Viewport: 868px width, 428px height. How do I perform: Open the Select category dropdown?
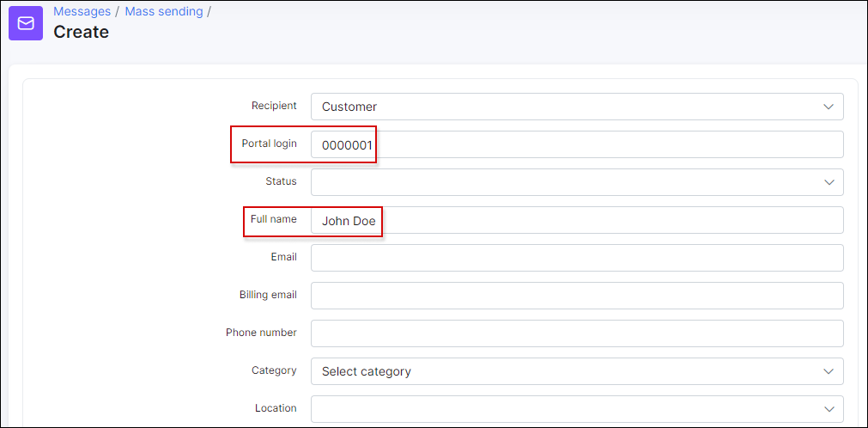click(x=577, y=371)
